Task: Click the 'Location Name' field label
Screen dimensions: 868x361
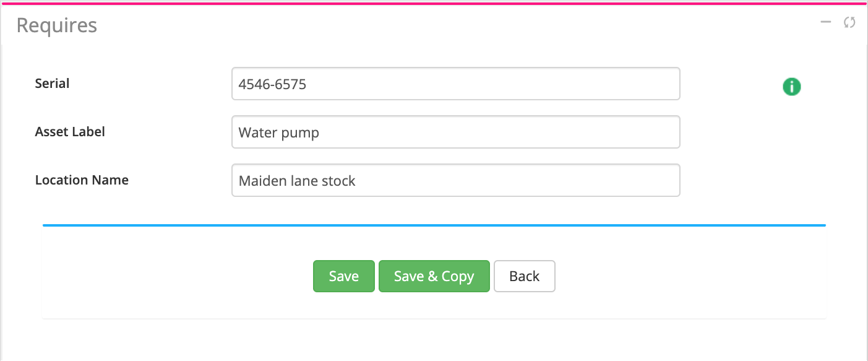Action: pyautogui.click(x=82, y=180)
